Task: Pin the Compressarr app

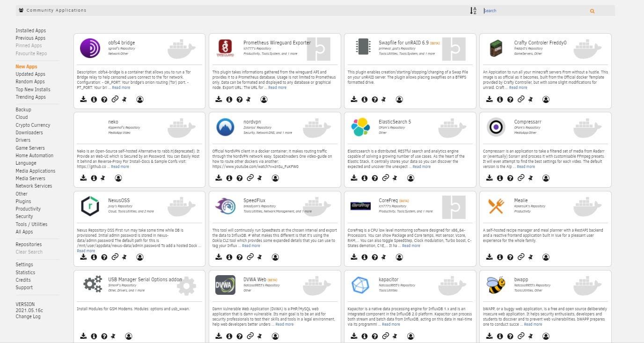Action: click(x=531, y=178)
